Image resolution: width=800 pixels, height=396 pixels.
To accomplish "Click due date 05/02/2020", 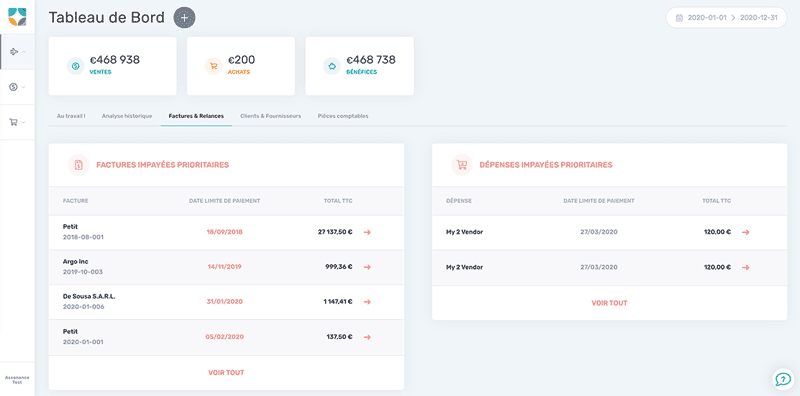I will (x=224, y=337).
